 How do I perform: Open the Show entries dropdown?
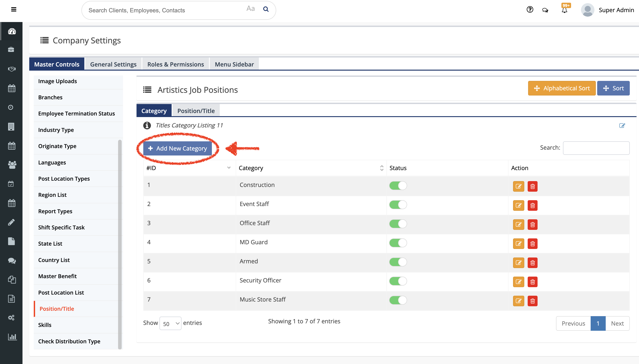pyautogui.click(x=170, y=324)
